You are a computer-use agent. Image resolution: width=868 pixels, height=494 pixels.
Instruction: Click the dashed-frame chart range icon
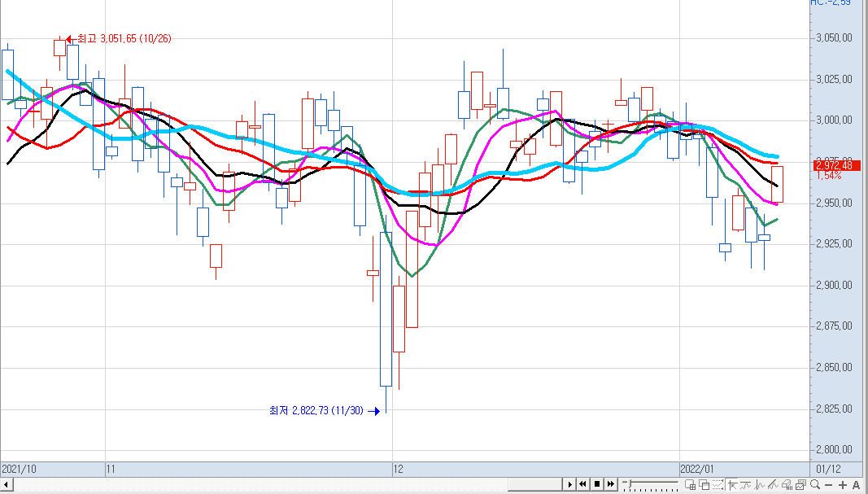(718, 485)
